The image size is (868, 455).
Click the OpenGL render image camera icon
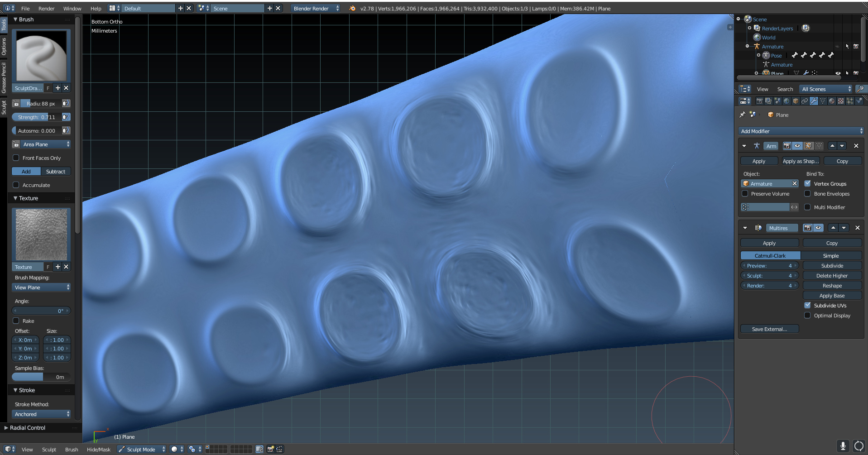click(x=270, y=449)
